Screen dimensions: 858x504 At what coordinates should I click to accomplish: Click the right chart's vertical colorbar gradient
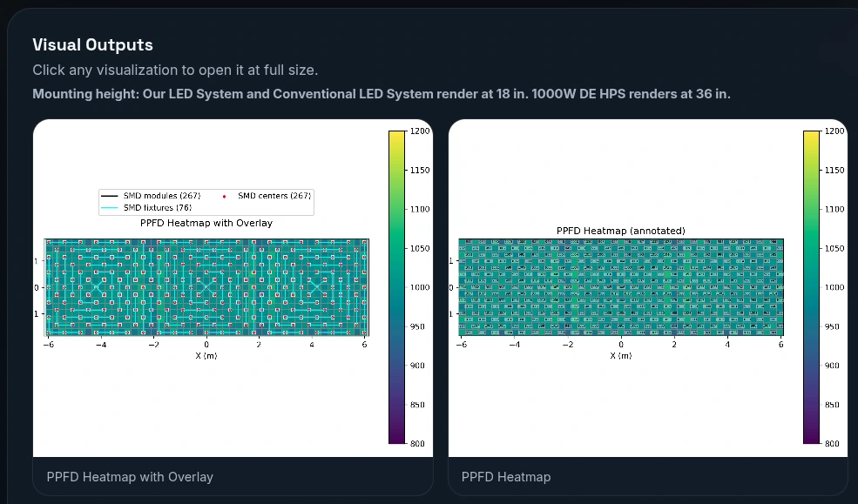click(811, 287)
